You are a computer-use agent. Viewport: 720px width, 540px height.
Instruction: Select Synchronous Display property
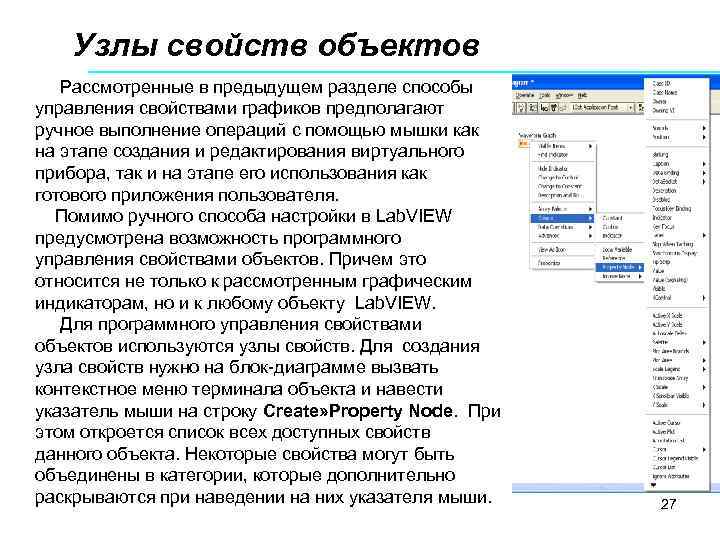pos(675,253)
